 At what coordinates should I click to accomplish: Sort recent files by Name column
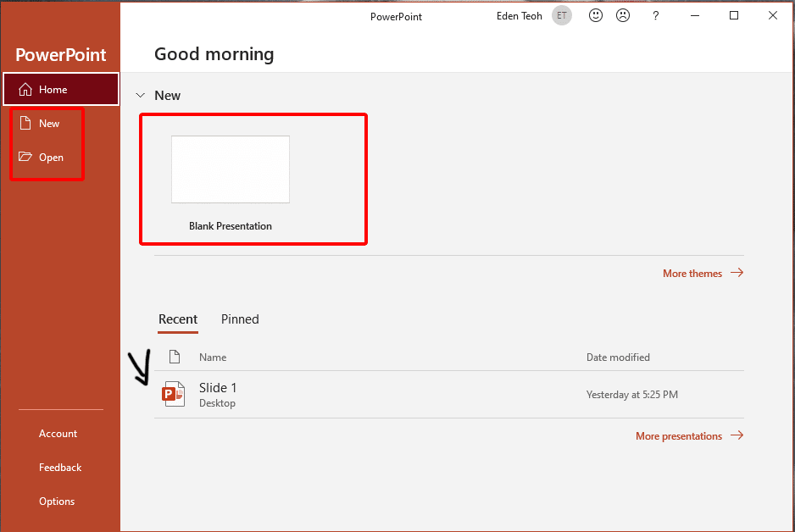[213, 357]
